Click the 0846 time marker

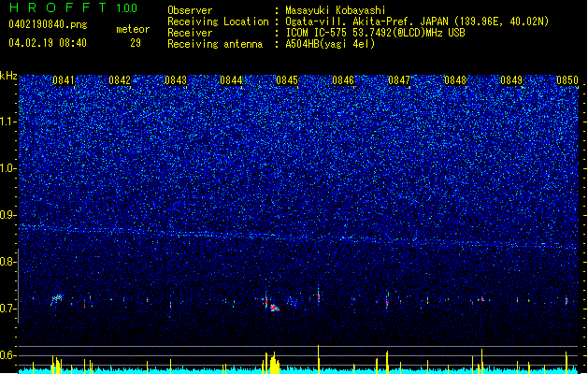(x=343, y=79)
